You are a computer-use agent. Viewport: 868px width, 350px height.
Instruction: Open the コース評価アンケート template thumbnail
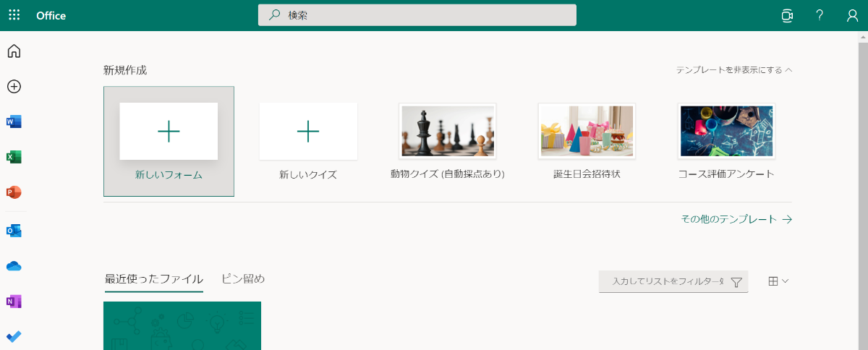point(726,131)
